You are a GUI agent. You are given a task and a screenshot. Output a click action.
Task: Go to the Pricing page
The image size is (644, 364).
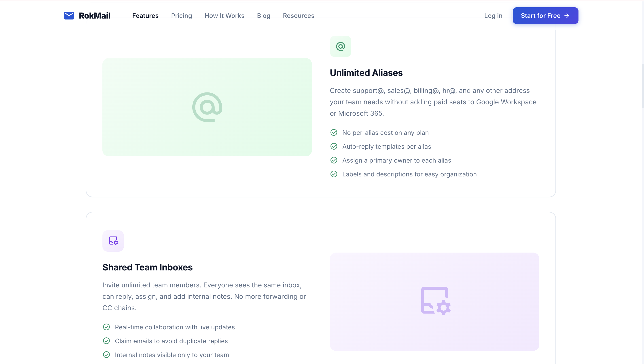[182, 15]
